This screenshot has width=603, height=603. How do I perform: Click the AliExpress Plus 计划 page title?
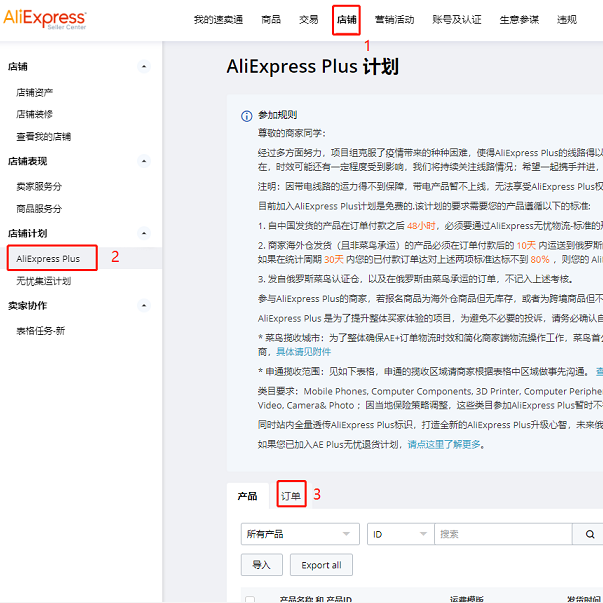click(312, 66)
